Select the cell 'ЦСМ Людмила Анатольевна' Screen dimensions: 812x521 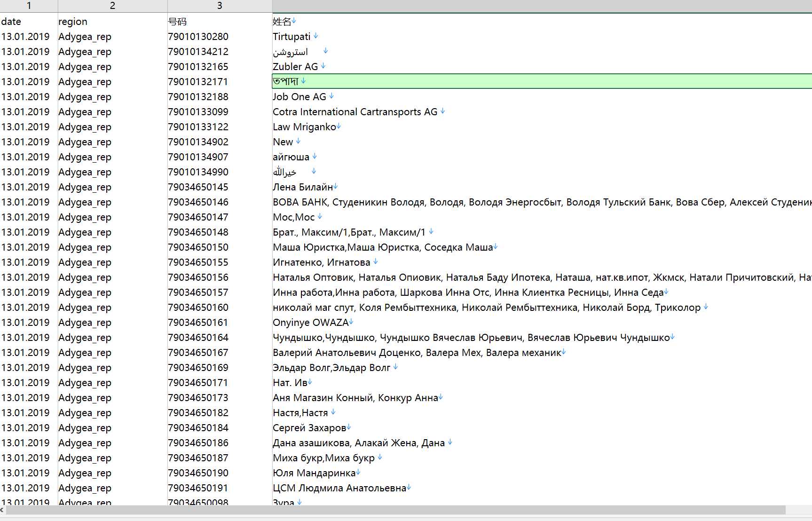pyautogui.click(x=542, y=488)
